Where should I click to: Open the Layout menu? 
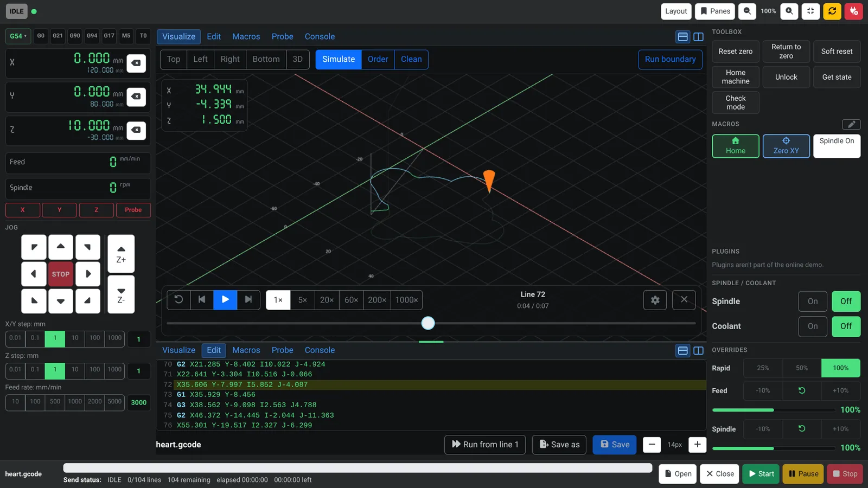[x=676, y=11]
